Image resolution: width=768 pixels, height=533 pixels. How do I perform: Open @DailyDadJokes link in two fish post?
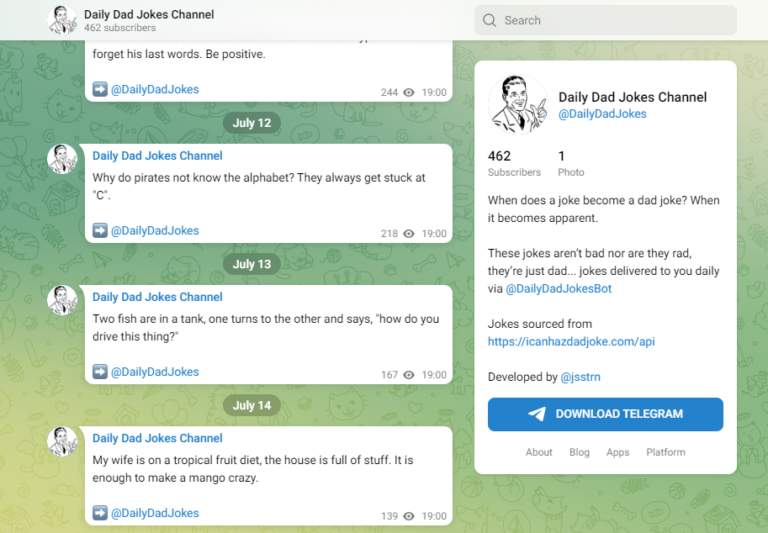(155, 371)
